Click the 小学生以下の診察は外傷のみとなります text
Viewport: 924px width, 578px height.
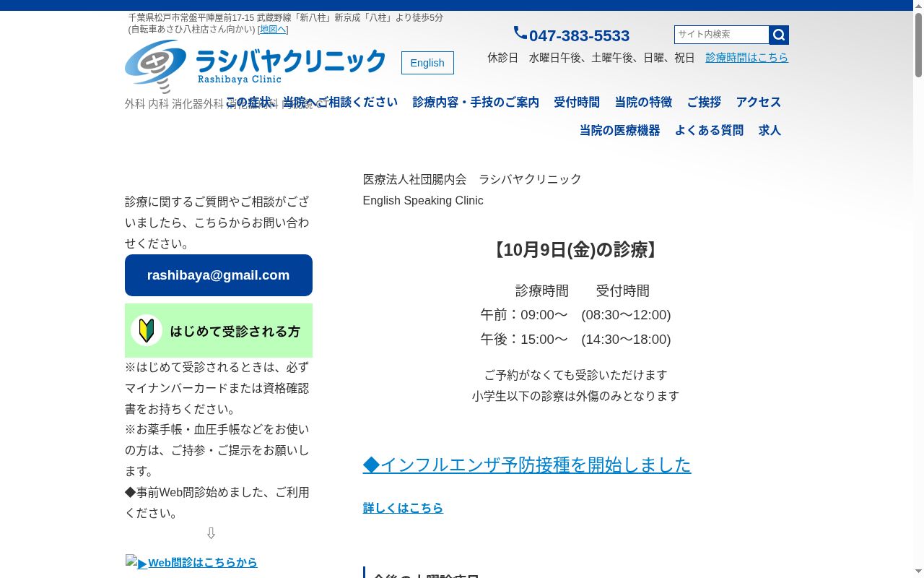(x=576, y=396)
